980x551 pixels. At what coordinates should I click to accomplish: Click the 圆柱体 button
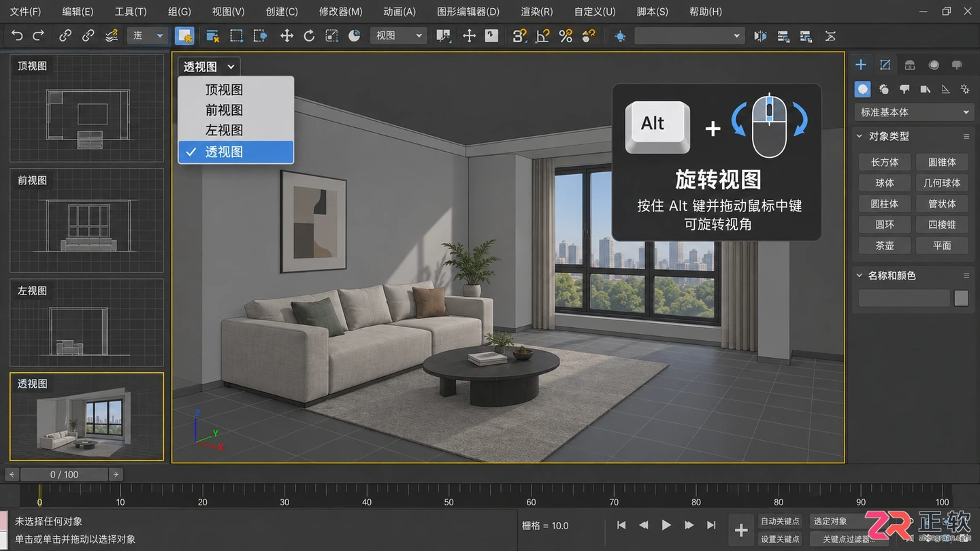[x=885, y=203]
